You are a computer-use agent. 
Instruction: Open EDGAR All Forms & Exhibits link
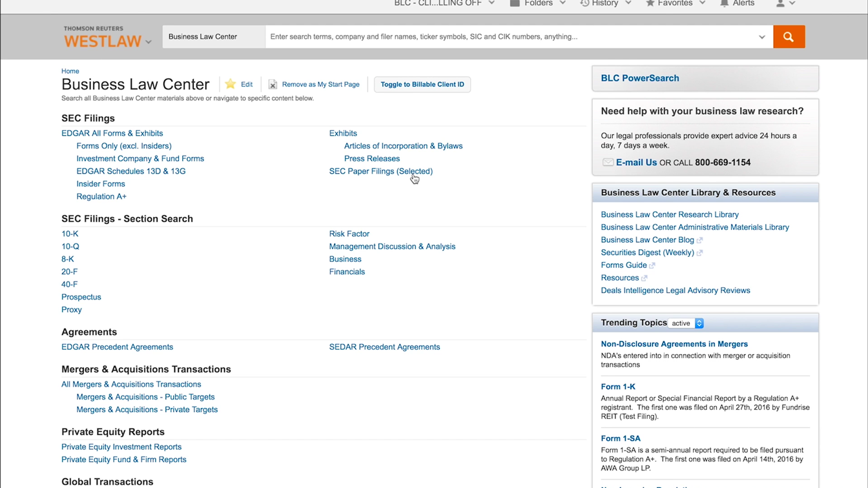tap(112, 133)
